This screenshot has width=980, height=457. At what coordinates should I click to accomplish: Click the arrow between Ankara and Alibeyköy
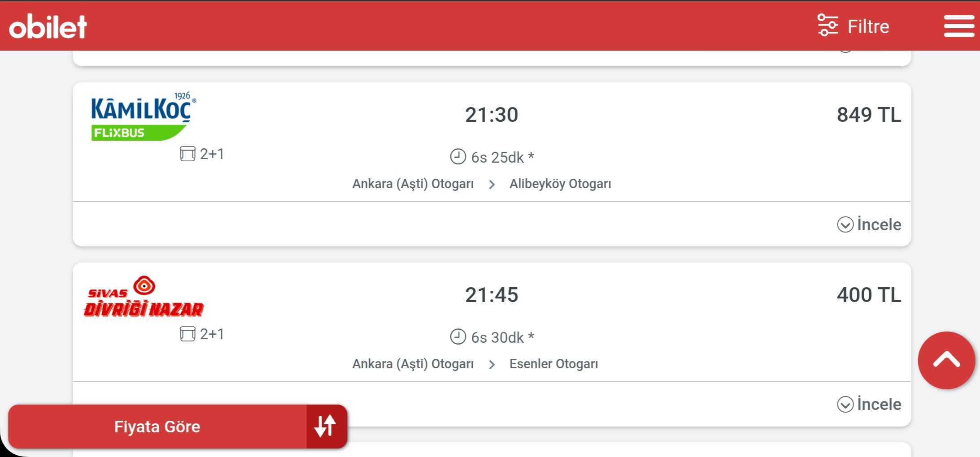coord(492,184)
